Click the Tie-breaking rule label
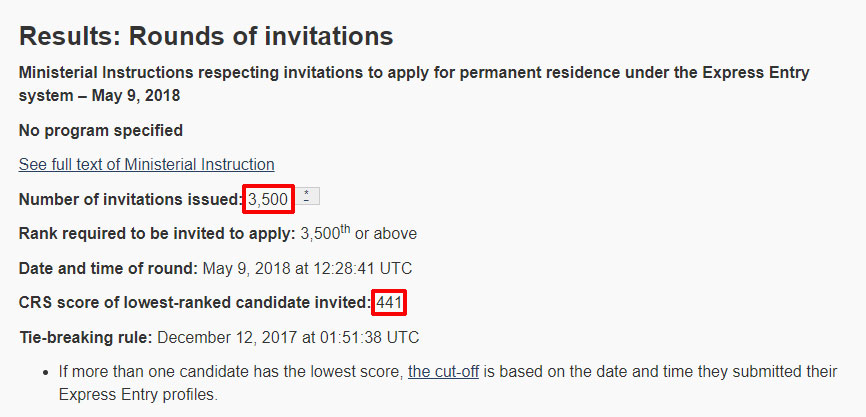Viewport: 866px width, 417px height. click(x=85, y=336)
